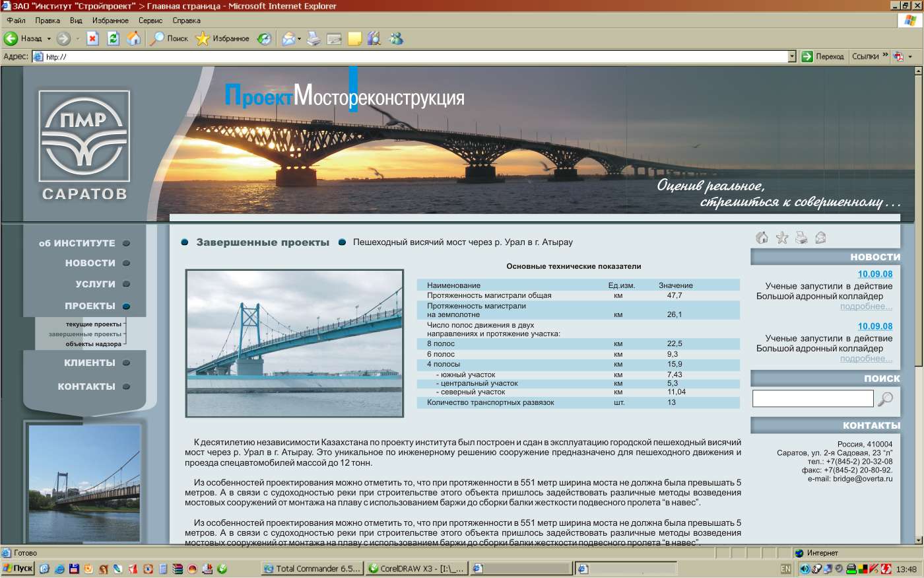Viewport: 924px width, 578px height.
Task: Open the НОВОСТИ navigation link in left menu
Action: click(x=90, y=263)
